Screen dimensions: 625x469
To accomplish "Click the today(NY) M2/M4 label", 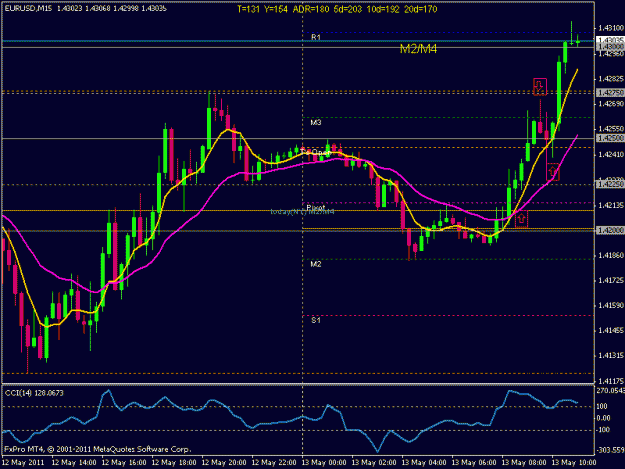I will pyautogui.click(x=302, y=212).
